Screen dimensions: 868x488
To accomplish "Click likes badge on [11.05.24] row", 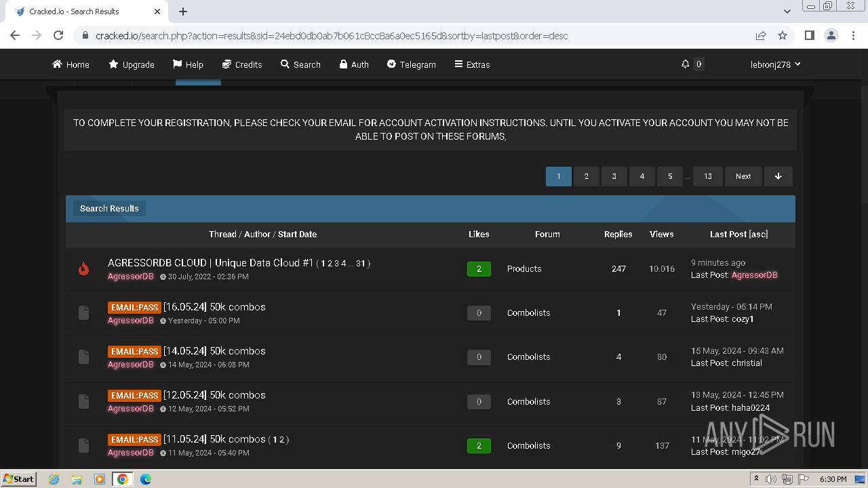I will click(x=479, y=446).
